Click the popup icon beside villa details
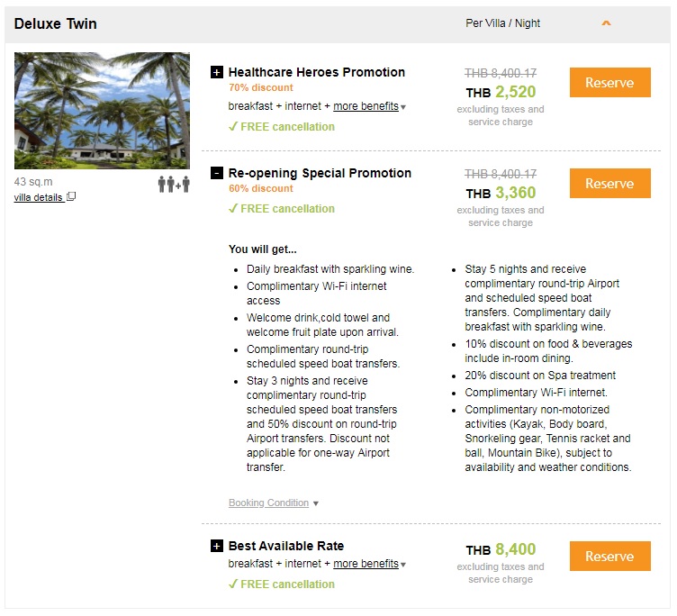The width and height of the screenshot is (677, 616). click(x=72, y=197)
